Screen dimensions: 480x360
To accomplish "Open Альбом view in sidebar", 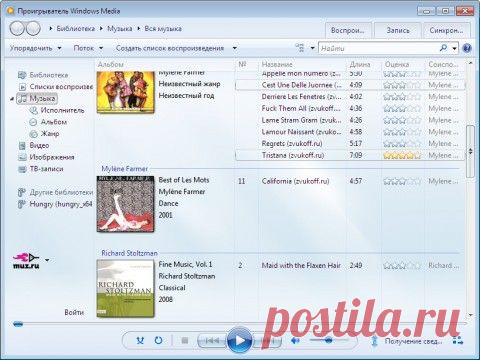I will 53,122.
